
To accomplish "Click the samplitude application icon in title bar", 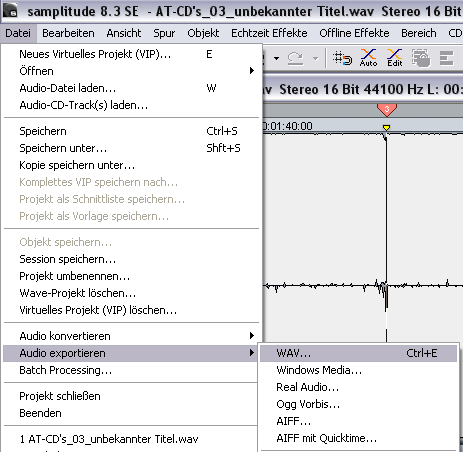I will coord(10,11).
